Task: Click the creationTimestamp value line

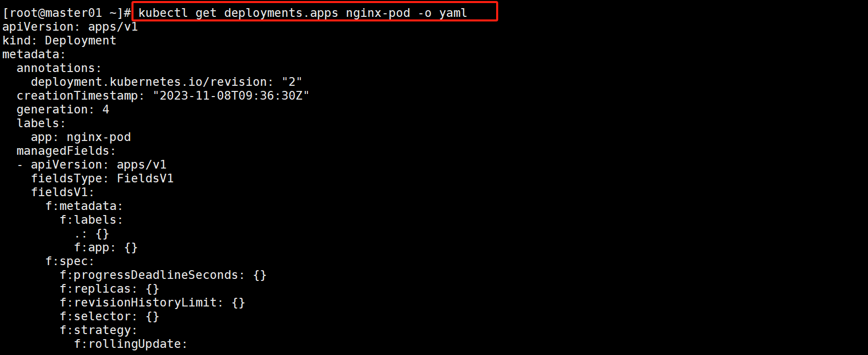Action: [x=163, y=96]
